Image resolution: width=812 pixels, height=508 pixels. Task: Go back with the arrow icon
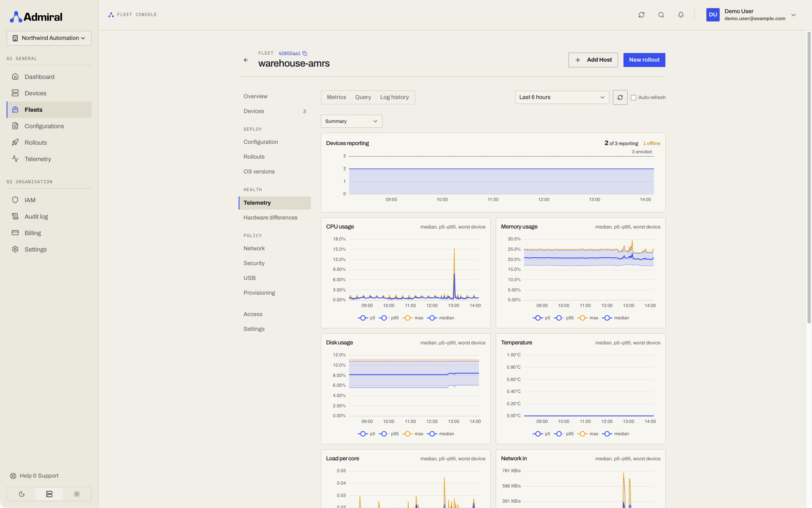pos(246,60)
